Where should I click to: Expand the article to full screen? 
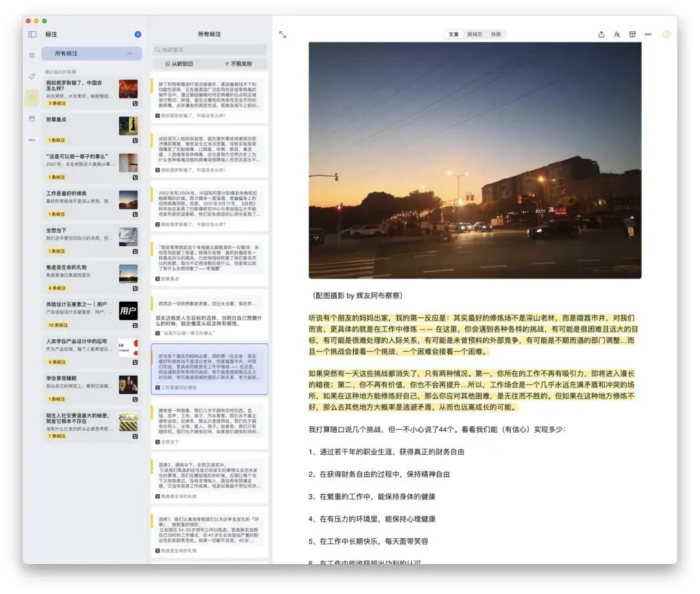[283, 34]
